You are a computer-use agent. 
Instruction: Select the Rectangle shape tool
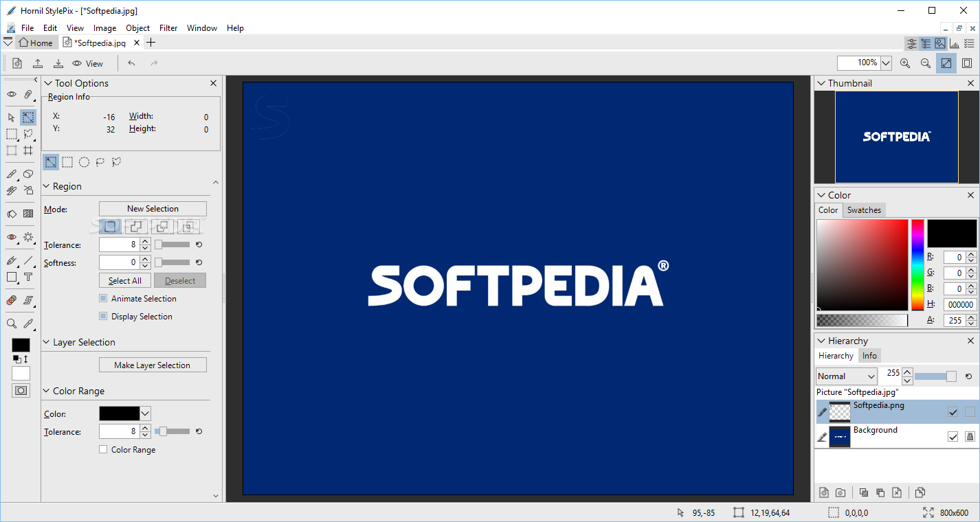click(x=12, y=277)
